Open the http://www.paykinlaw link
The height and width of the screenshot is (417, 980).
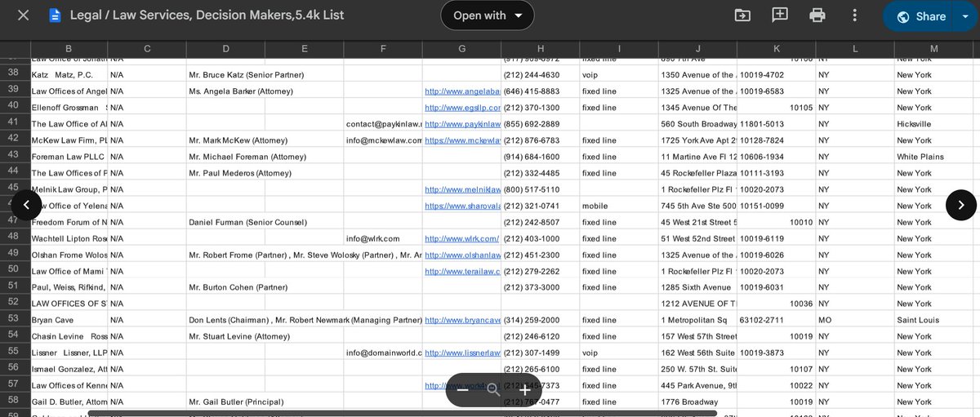pos(462,124)
